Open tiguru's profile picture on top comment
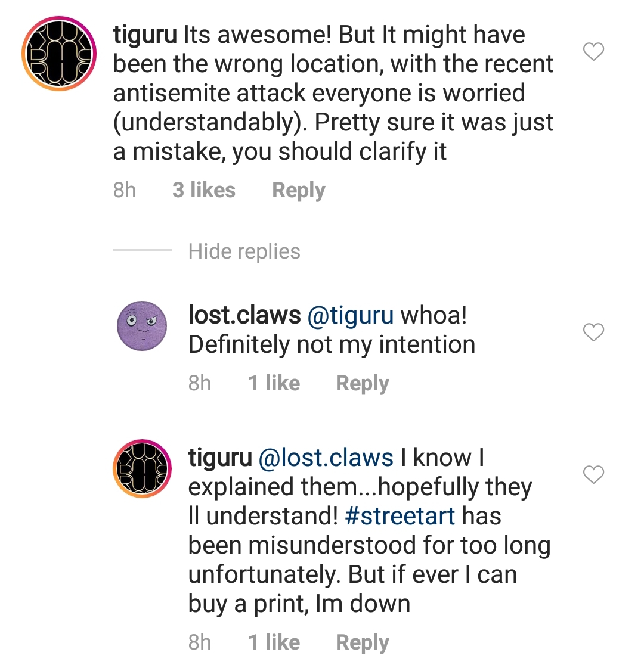This screenshot has height=665, width=644. pyautogui.click(x=59, y=54)
